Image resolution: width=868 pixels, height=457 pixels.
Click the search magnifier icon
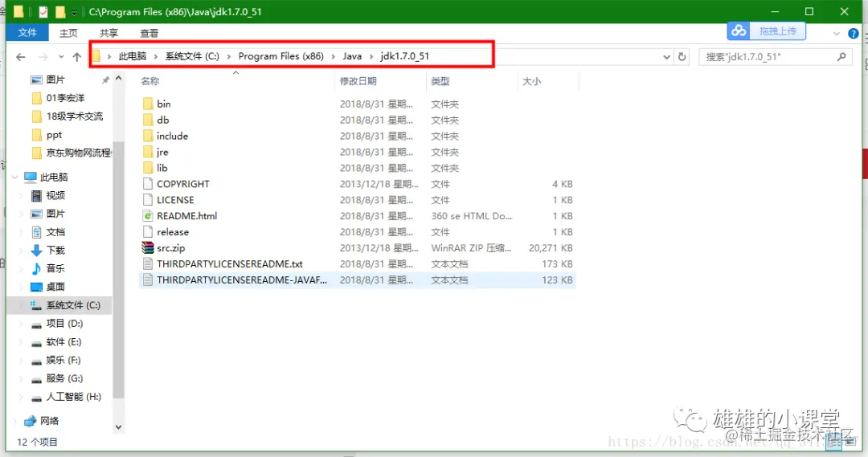(841, 56)
